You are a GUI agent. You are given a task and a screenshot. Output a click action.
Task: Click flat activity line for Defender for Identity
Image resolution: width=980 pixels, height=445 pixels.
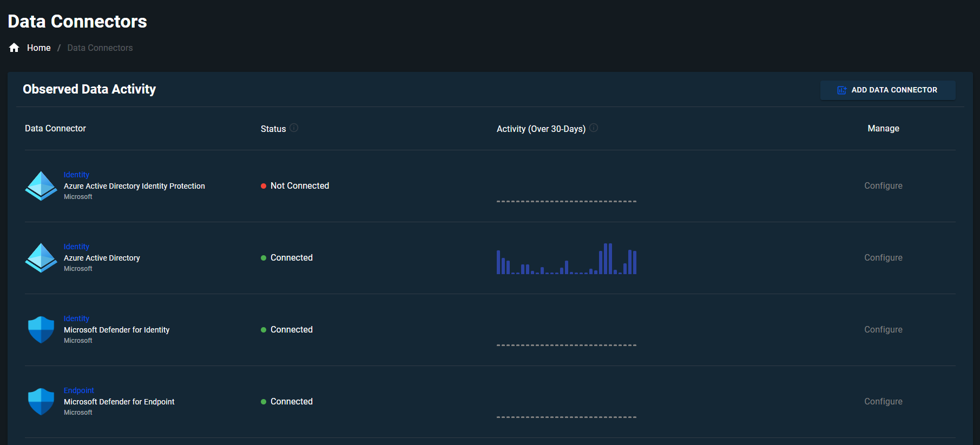tap(567, 345)
